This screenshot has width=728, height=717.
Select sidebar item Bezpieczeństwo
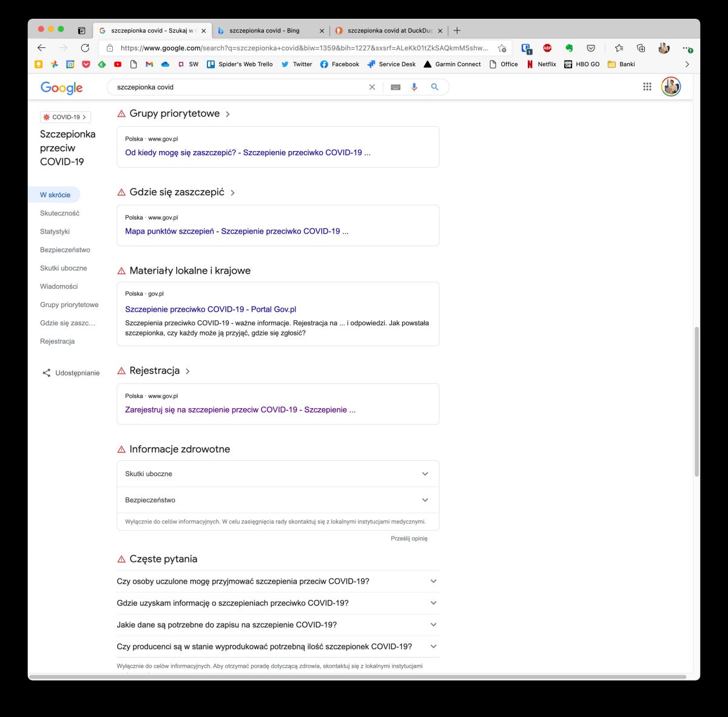[x=65, y=250]
